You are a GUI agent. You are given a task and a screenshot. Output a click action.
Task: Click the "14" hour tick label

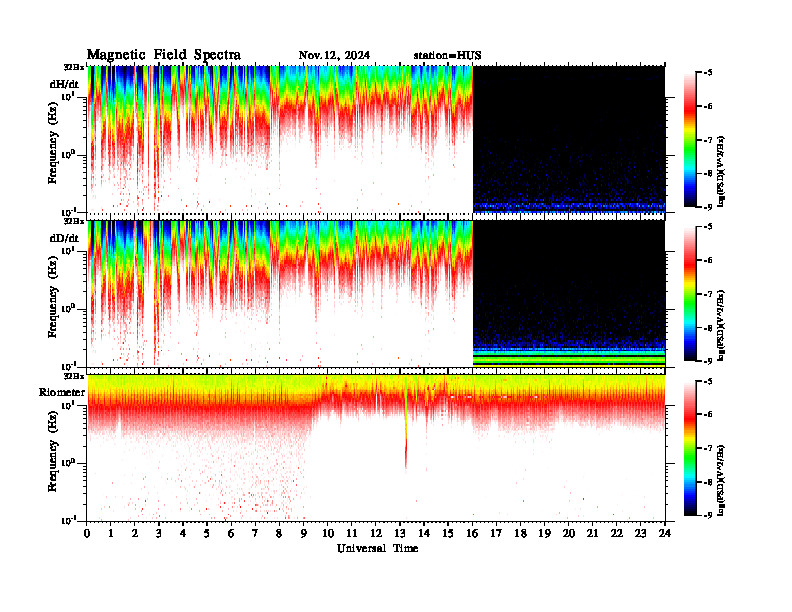tap(424, 534)
